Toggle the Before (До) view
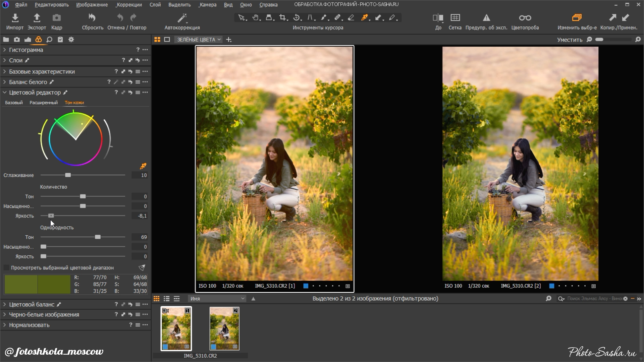The height and width of the screenshot is (362, 644). coord(438,18)
